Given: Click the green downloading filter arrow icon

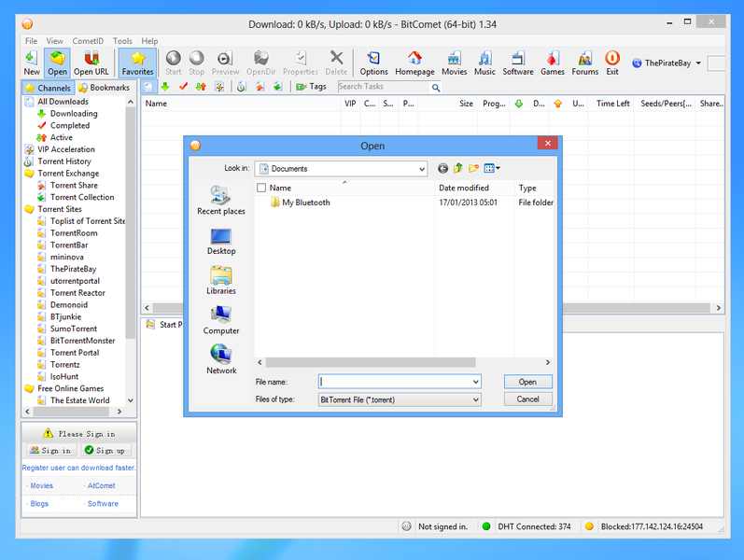Looking at the screenshot, I should (165, 87).
